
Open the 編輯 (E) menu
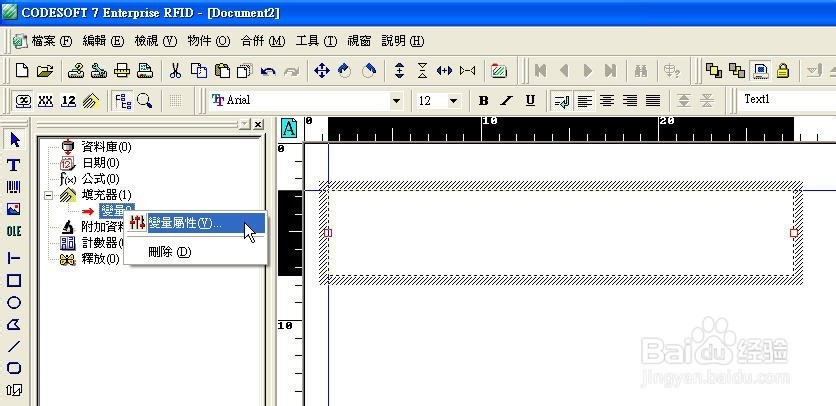point(103,41)
